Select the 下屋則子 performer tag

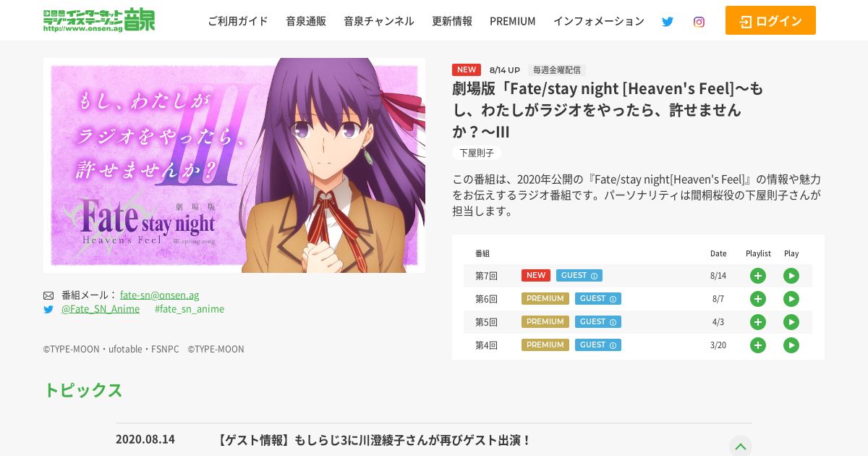coord(477,153)
